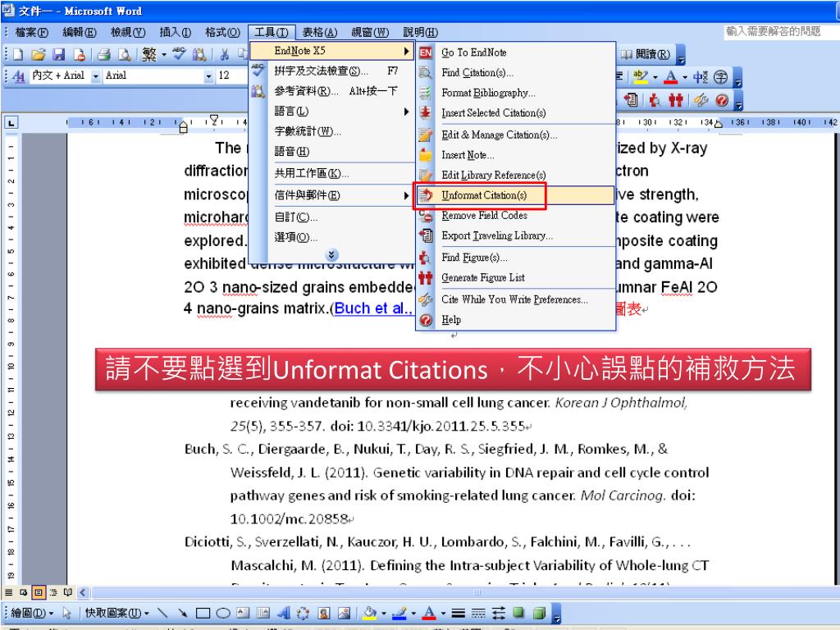Screen dimensions: 840x630
Task: Click the fill color paint bucket
Action: tap(369, 613)
